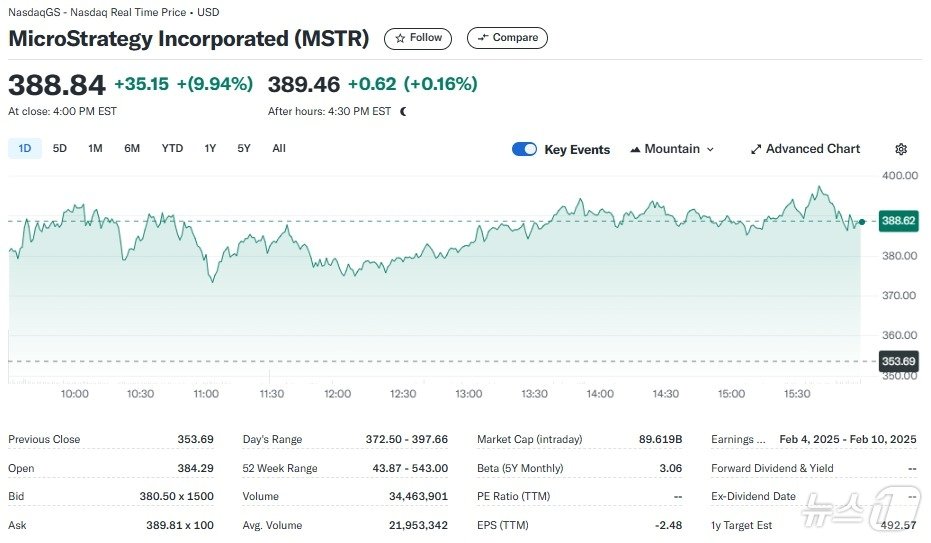Click the Advanced Chart expand icon
Viewport: 931px width, 543px height.
point(756,149)
